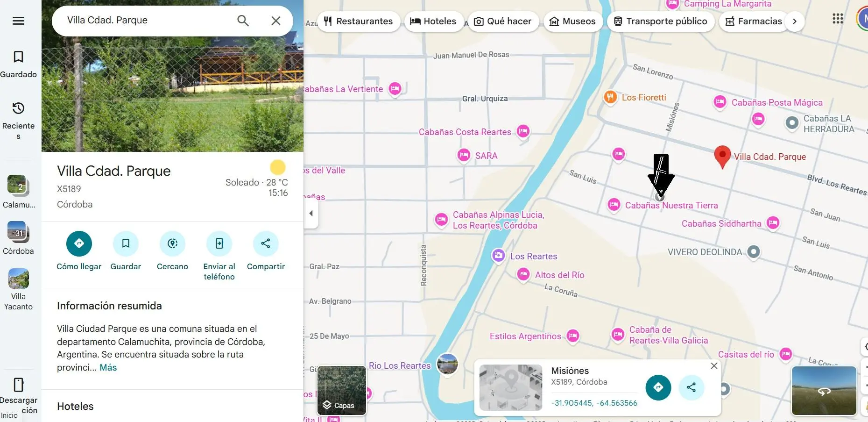Open Recientes history
This screenshot has width=868, height=422.
(x=18, y=121)
